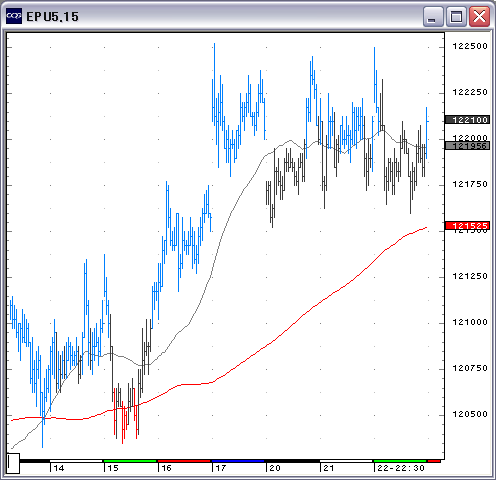Image resolution: width=496 pixels, height=480 pixels.
Task: Click the date label 14 on time axis
Action: click(x=59, y=468)
